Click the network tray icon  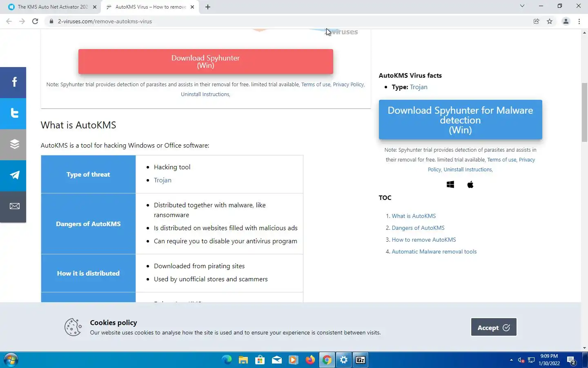531,360
